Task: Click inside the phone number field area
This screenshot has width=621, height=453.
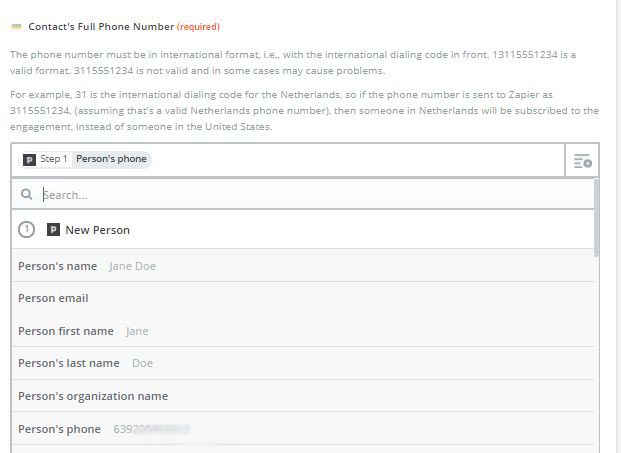Action: [x=356, y=160]
